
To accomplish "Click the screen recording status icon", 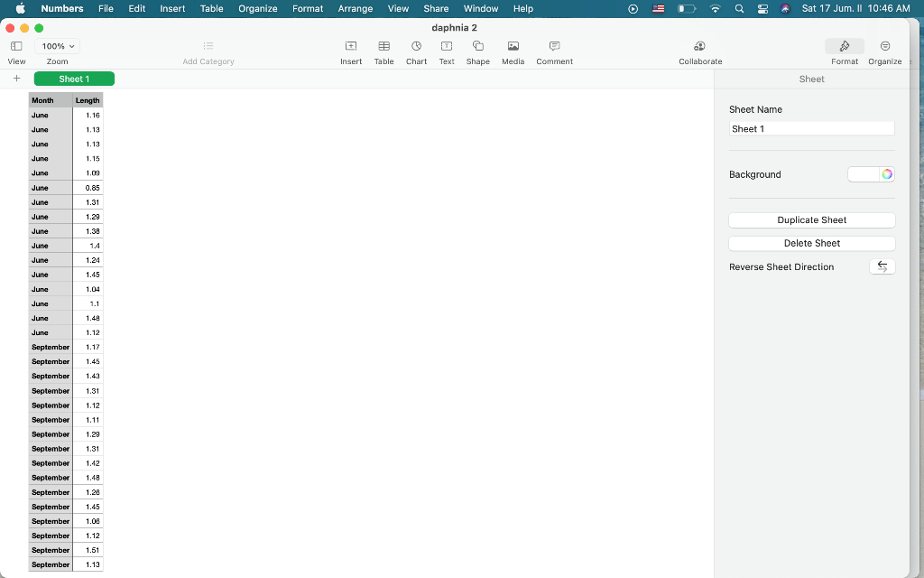I will click(633, 8).
